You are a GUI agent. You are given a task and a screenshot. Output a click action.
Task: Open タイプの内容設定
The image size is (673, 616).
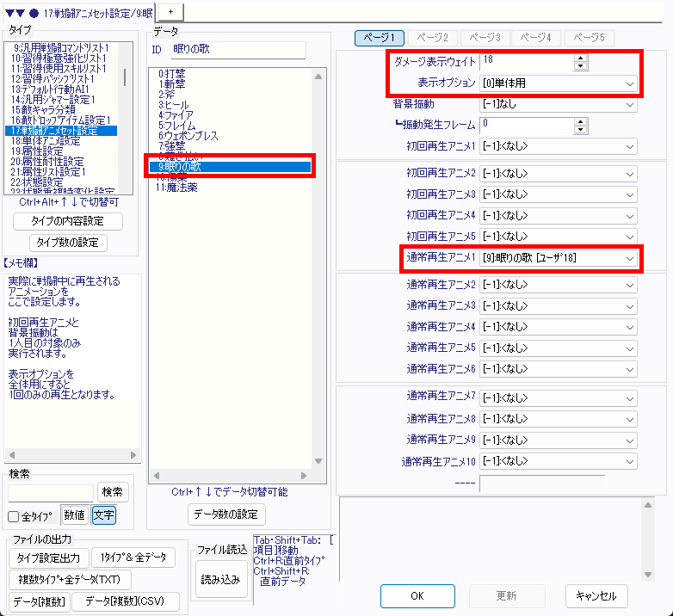click(x=68, y=221)
